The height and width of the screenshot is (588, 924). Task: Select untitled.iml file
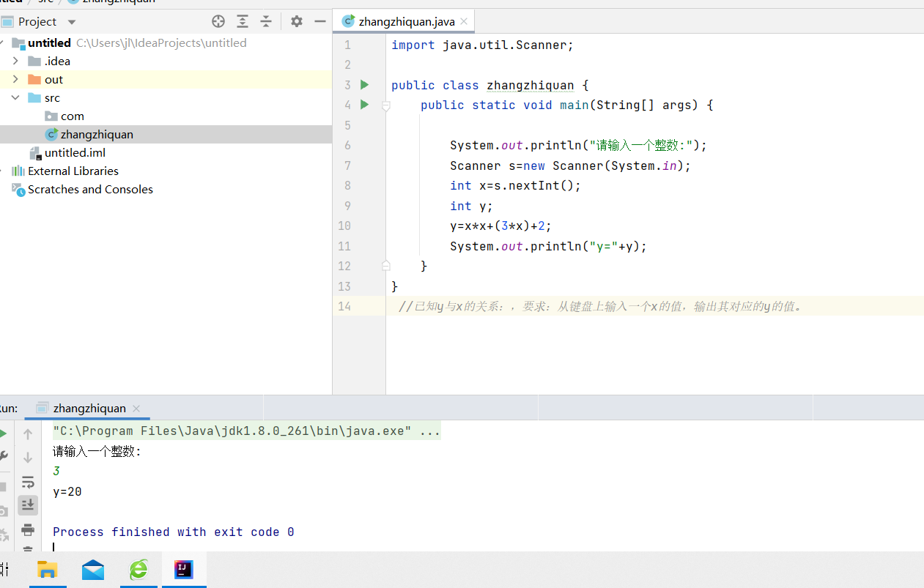click(67, 152)
